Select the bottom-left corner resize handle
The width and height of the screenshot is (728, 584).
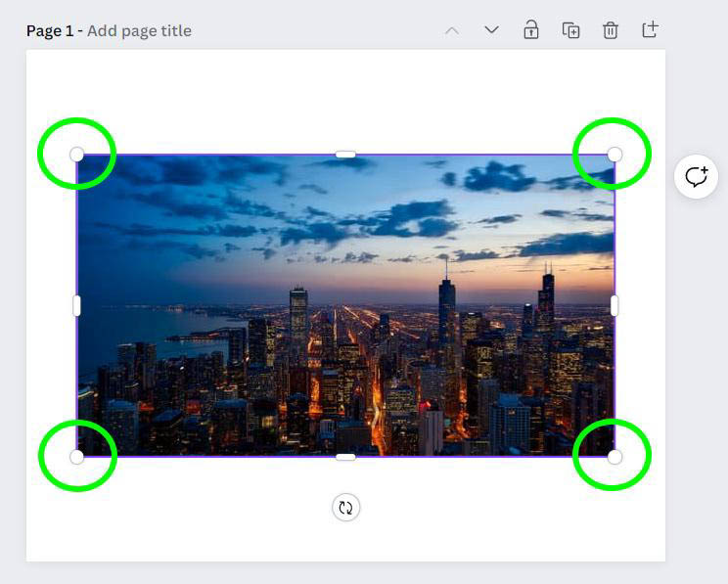(x=77, y=457)
